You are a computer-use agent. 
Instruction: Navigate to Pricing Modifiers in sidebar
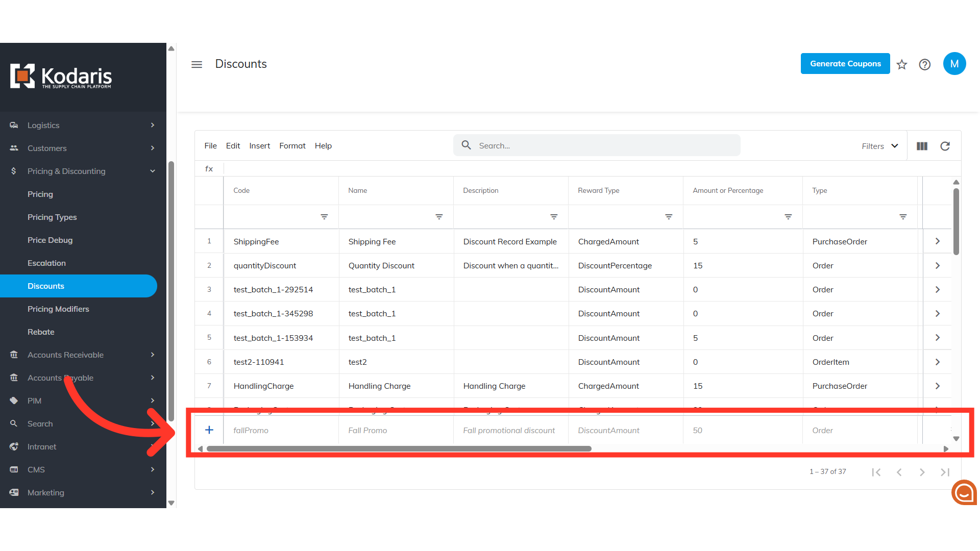pyautogui.click(x=58, y=309)
